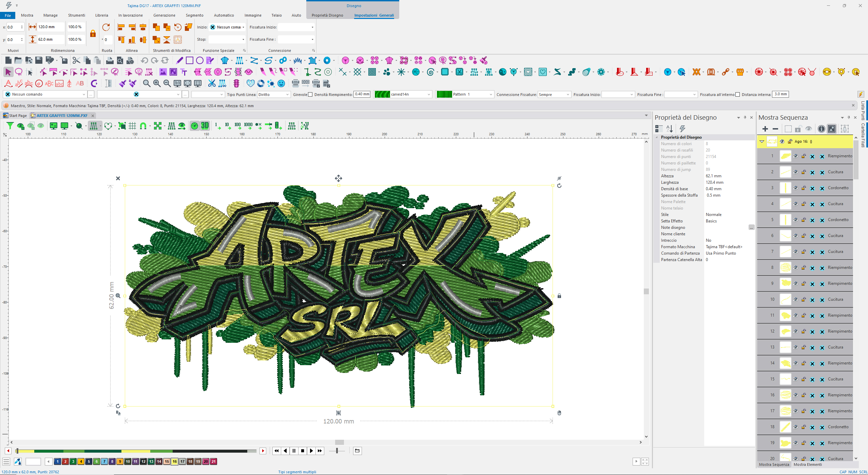Collapse the Ago 16 sequence group
868x475 pixels.
pos(762,141)
